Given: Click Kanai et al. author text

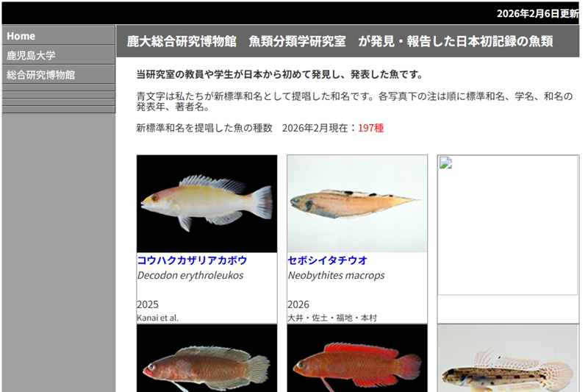Looking at the screenshot, I should click(157, 318).
